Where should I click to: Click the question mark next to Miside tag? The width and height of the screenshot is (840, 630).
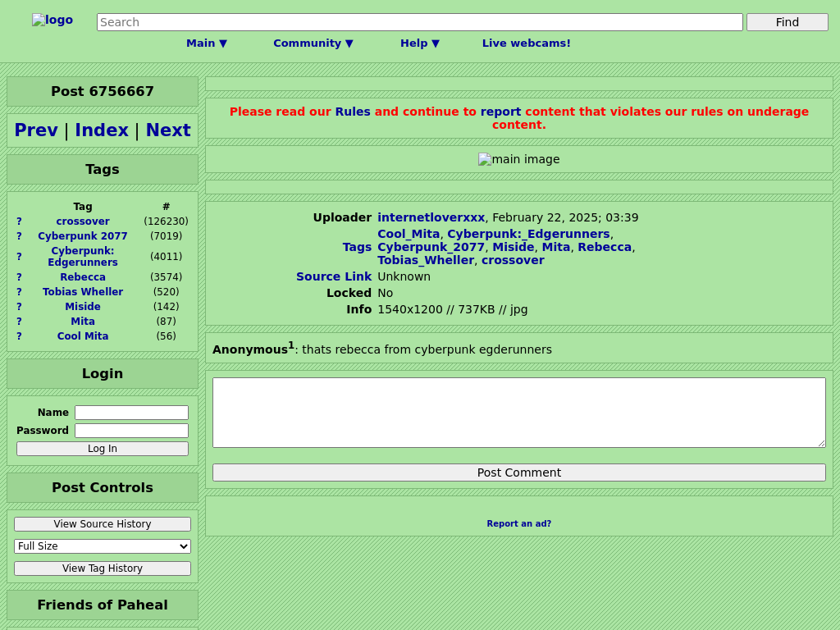point(19,307)
